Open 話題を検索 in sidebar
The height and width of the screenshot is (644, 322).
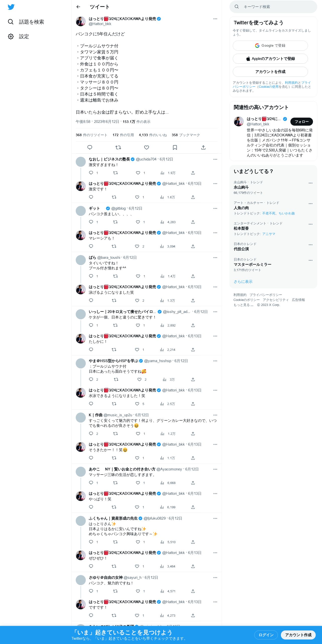click(26, 22)
